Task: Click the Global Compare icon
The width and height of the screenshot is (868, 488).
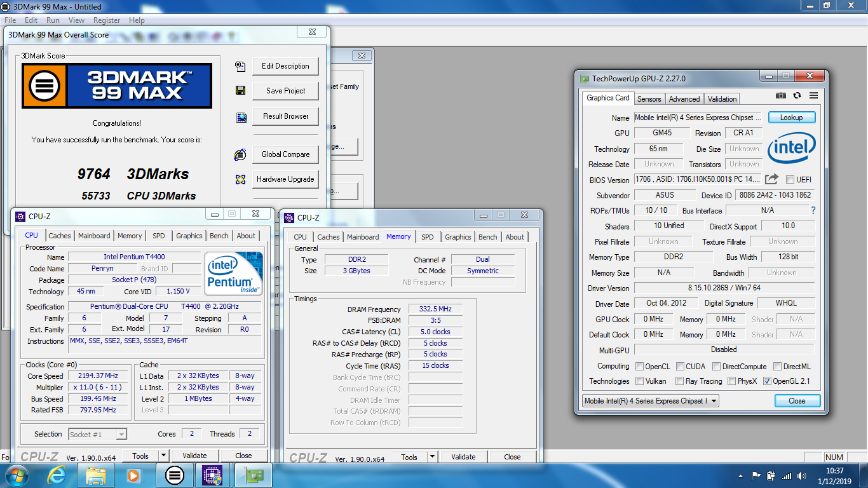Action: (x=240, y=154)
